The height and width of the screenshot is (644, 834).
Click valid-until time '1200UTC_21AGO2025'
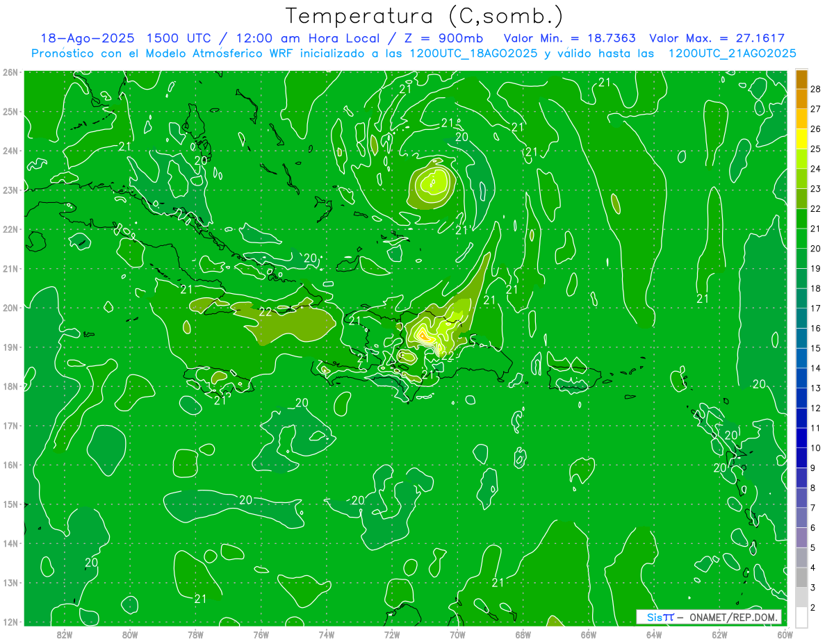732,53
